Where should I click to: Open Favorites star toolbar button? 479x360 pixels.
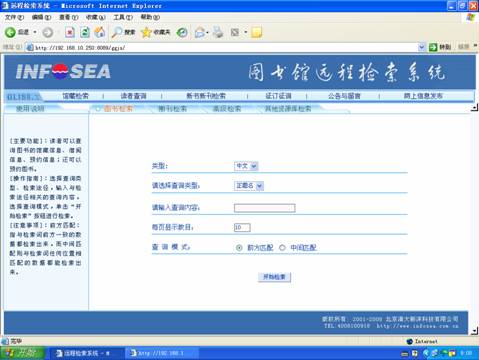[x=155, y=32]
